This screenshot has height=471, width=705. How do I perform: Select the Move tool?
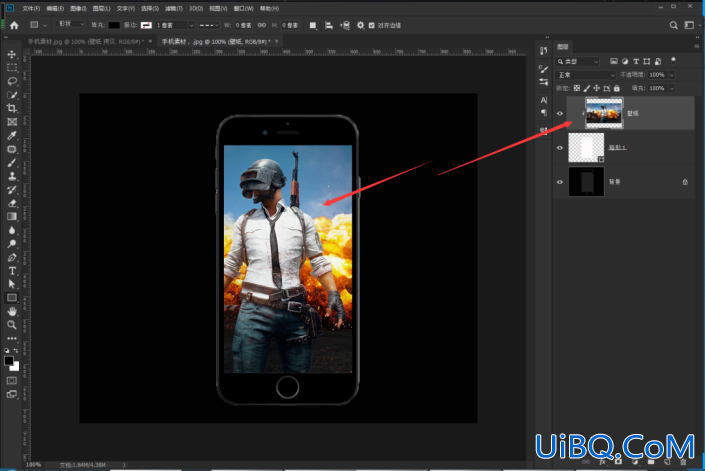[x=12, y=54]
